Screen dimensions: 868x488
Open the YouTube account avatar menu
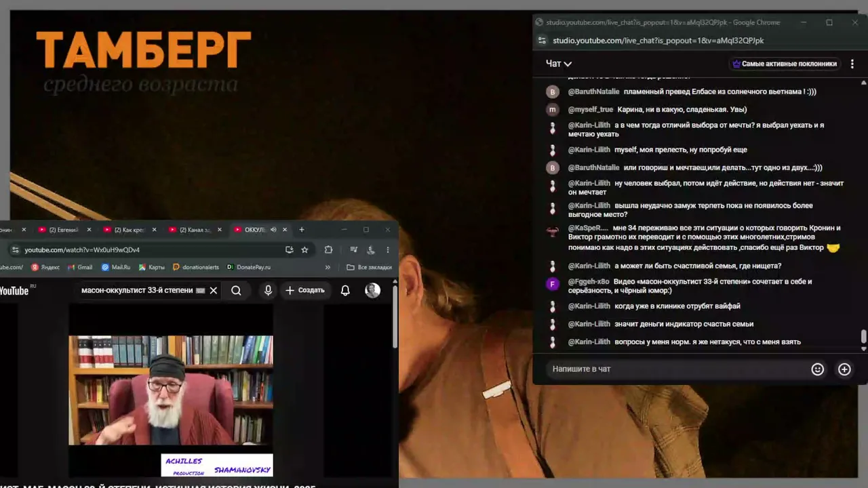[372, 290]
